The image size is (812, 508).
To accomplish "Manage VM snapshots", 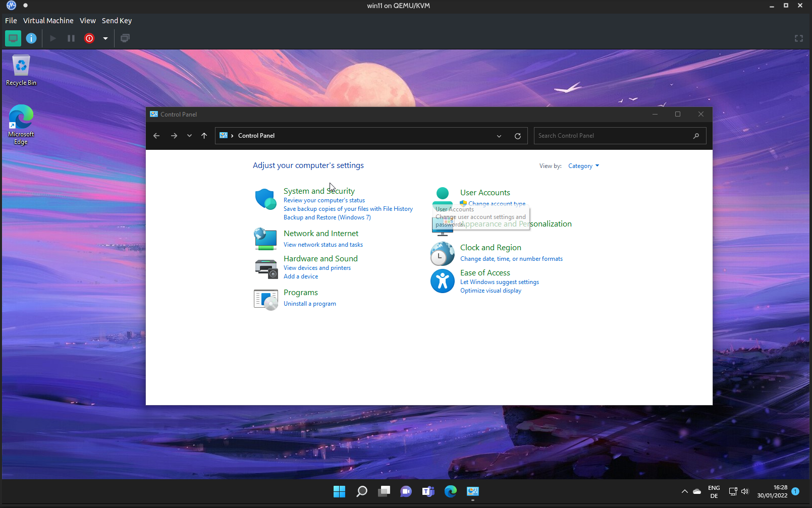I will (x=125, y=38).
